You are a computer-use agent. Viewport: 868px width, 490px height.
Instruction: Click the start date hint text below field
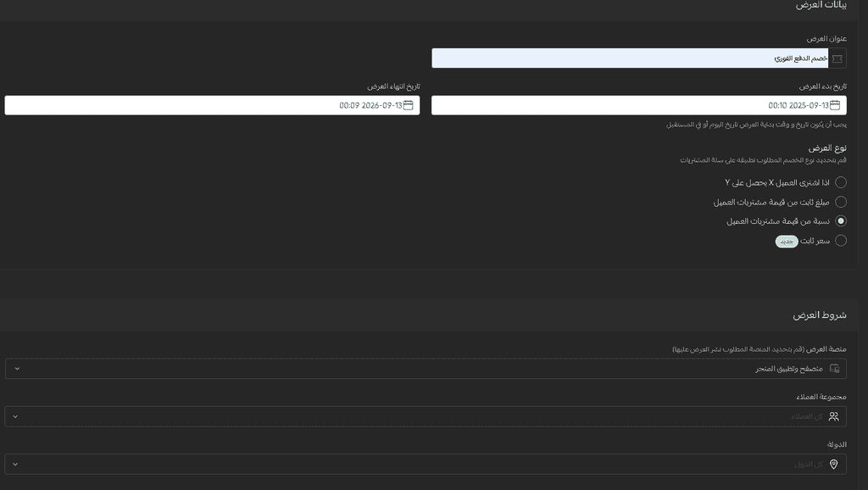pyautogui.click(x=756, y=125)
